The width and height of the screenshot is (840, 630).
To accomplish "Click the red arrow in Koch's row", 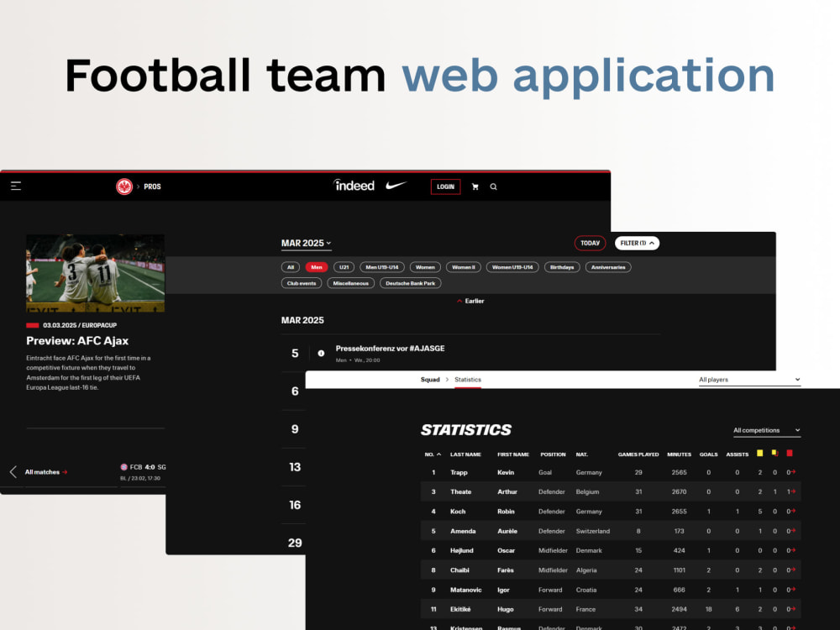I will click(x=794, y=511).
